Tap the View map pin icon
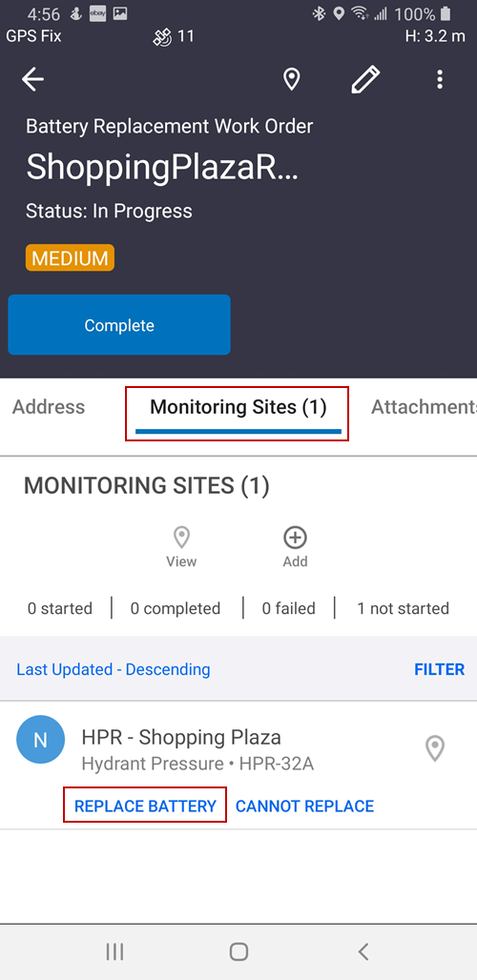The width and height of the screenshot is (477, 980). coord(181,547)
